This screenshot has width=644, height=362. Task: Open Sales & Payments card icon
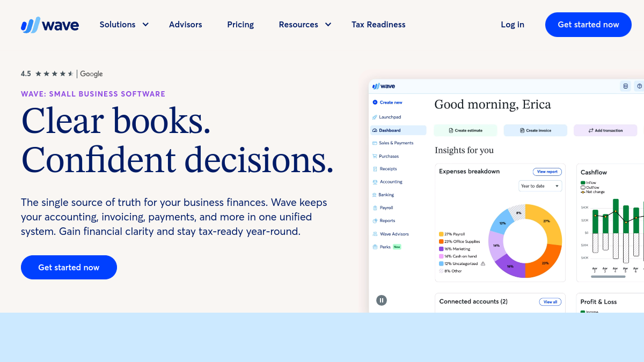[375, 143]
